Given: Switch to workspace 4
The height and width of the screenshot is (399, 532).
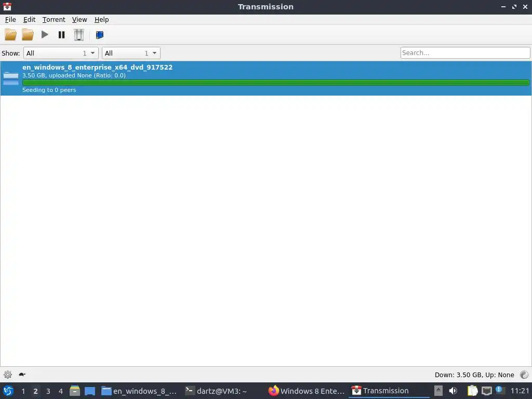Looking at the screenshot, I should coord(61,391).
